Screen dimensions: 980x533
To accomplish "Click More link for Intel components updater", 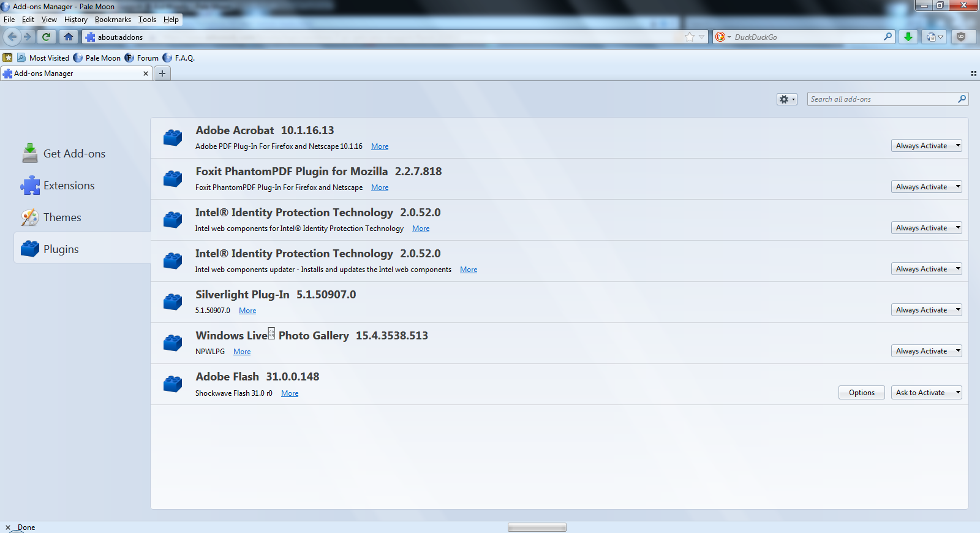I will pyautogui.click(x=469, y=270).
